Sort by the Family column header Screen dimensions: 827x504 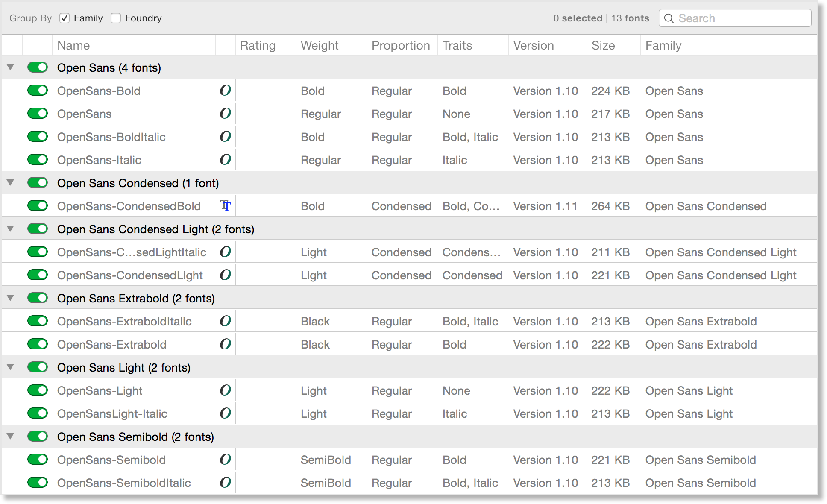point(729,45)
